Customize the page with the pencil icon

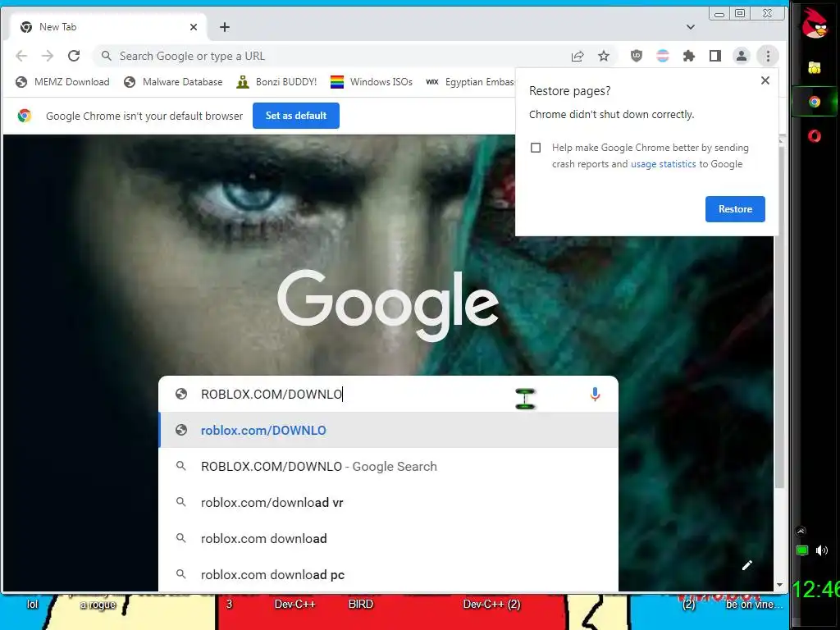point(747,565)
